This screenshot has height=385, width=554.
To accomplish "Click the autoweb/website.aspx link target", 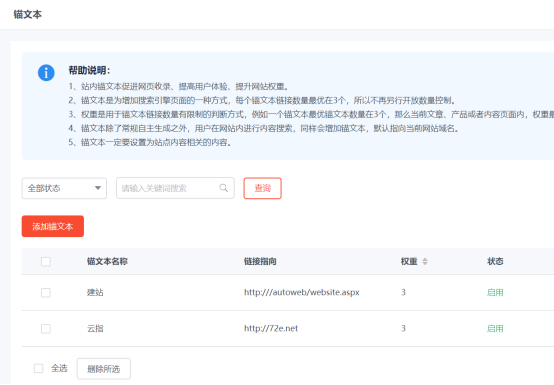I will [x=302, y=292].
